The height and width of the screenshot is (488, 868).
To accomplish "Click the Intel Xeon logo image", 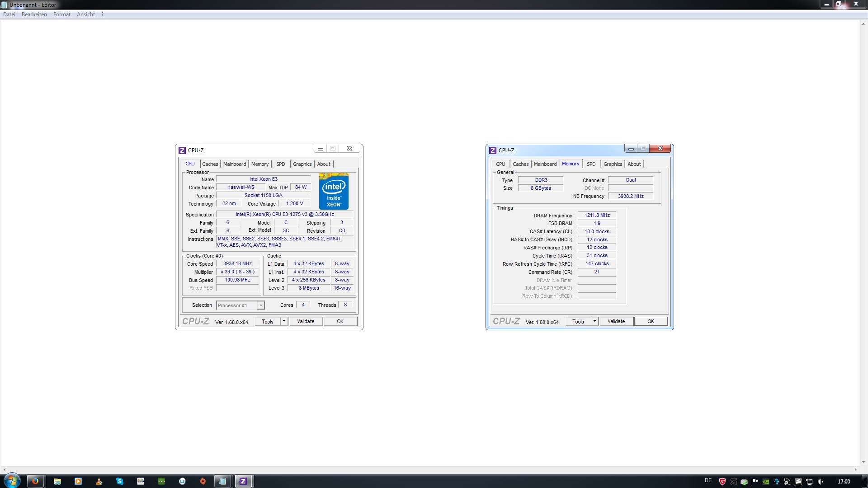I will (x=334, y=191).
